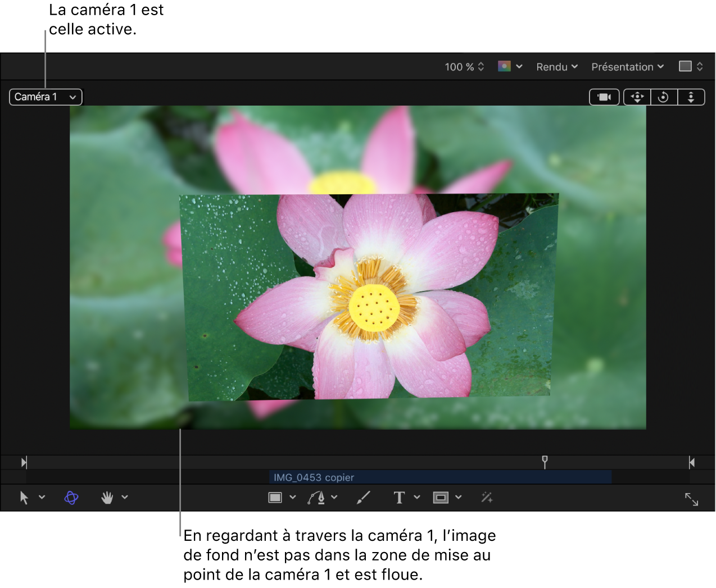Click the playhead in the mini-timeline
This screenshot has width=716, height=588.
pos(545,461)
